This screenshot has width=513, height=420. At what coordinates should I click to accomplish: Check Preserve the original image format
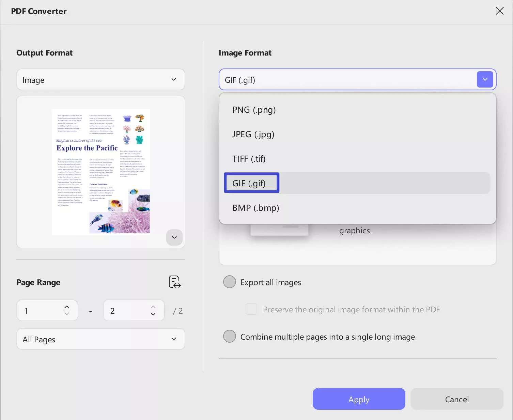pyautogui.click(x=251, y=309)
